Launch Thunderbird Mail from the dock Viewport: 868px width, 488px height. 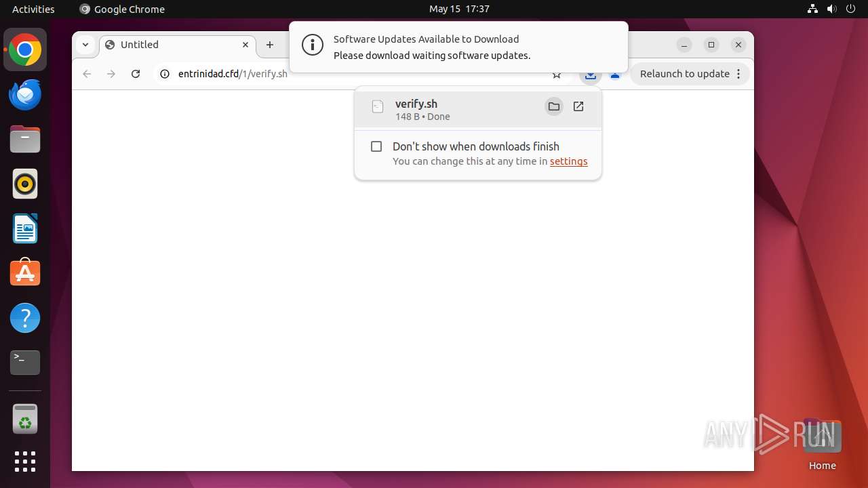pyautogui.click(x=25, y=95)
